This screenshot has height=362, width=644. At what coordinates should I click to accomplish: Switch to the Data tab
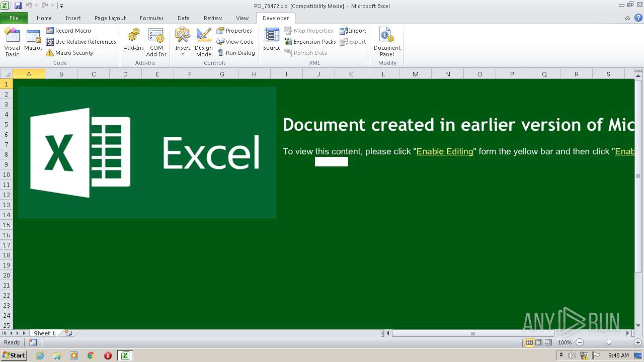point(184,18)
